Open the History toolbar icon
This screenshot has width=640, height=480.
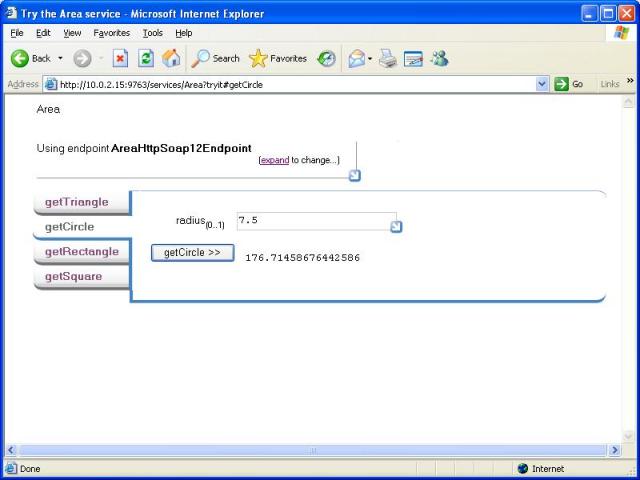327,58
